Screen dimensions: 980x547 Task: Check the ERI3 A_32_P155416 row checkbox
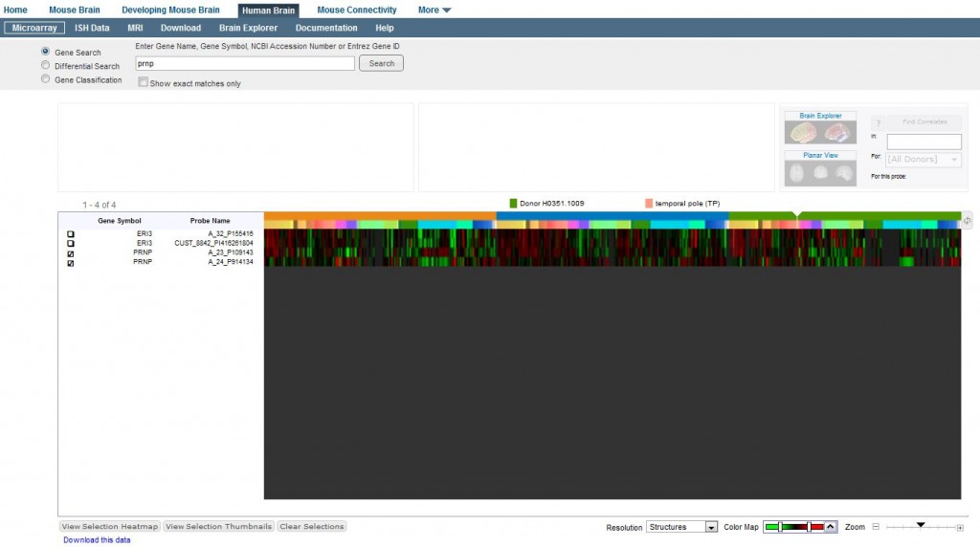click(71, 234)
